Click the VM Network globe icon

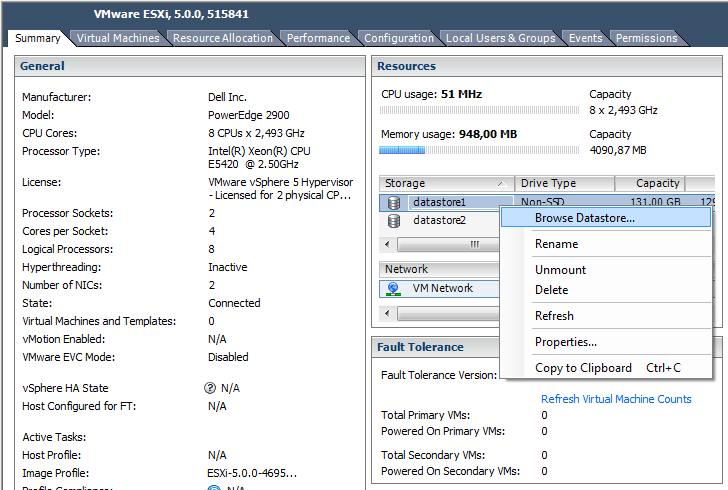click(x=393, y=288)
